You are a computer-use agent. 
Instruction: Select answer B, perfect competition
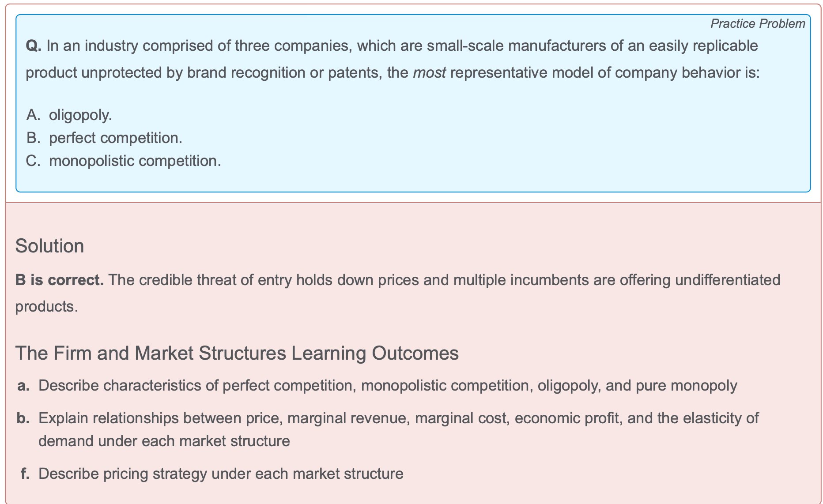click(115, 138)
